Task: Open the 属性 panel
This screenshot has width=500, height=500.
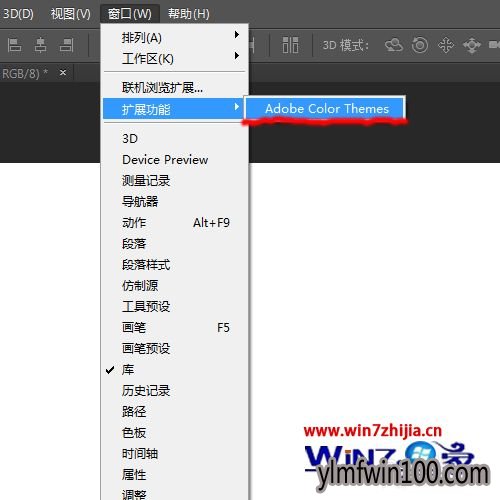Action: [176, 474]
